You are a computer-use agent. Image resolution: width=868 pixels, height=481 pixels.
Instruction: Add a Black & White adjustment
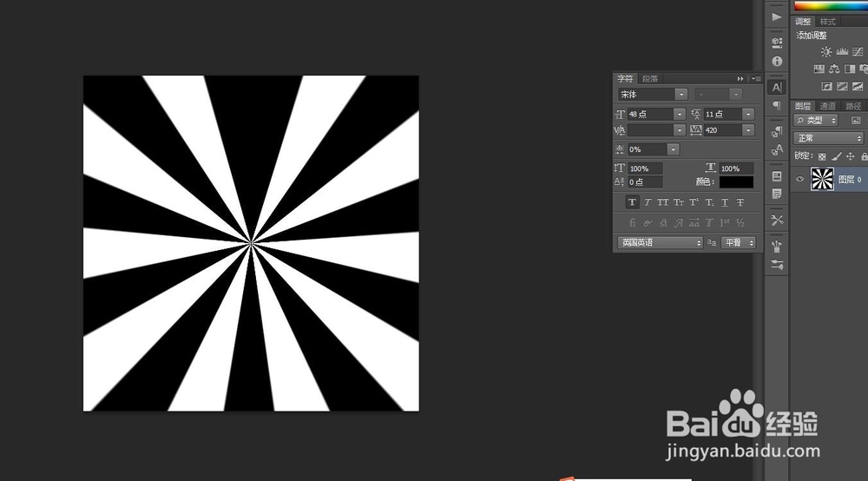coord(850,69)
